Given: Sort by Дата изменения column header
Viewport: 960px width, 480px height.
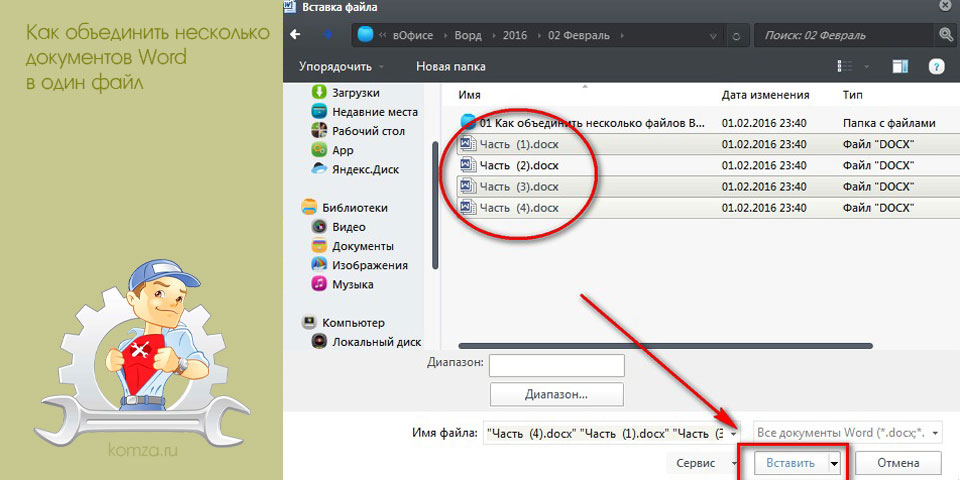Looking at the screenshot, I should (765, 95).
